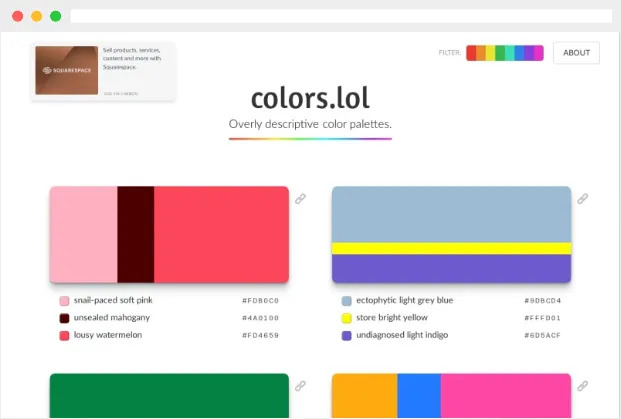Image resolution: width=621 pixels, height=419 pixels.
Task: Select the mahogany band in first palette
Action: tap(135, 234)
